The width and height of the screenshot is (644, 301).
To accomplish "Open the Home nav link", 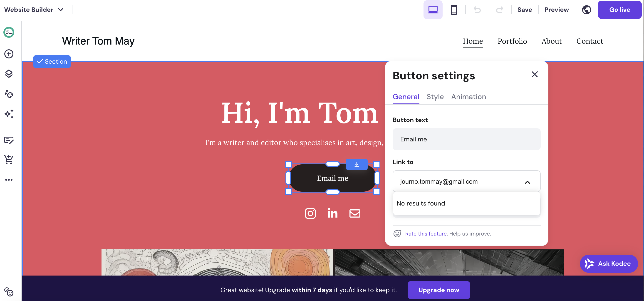I will tap(473, 41).
